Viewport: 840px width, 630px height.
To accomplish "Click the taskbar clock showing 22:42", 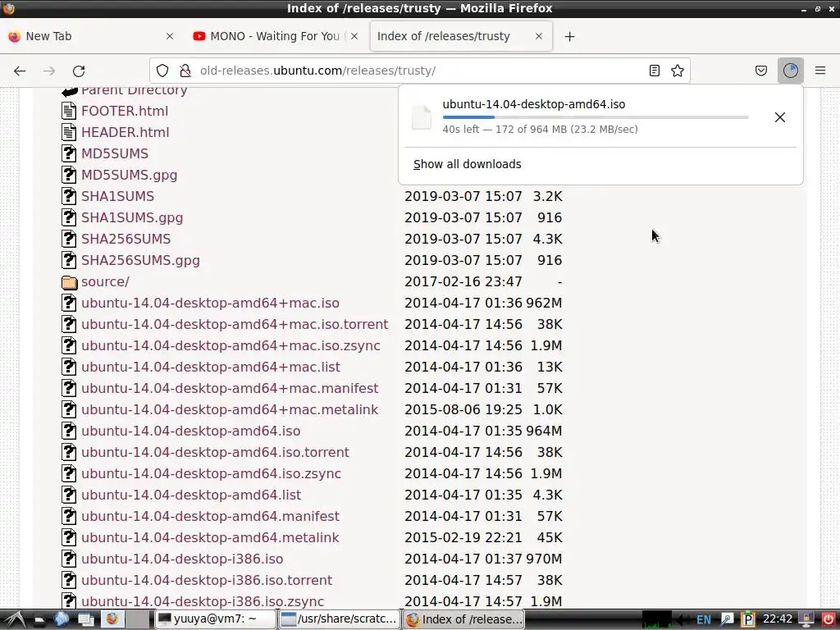I will 778,619.
